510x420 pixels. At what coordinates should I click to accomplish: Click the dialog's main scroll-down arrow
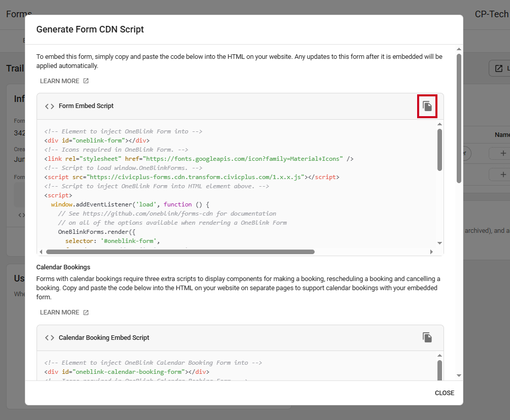point(459,375)
